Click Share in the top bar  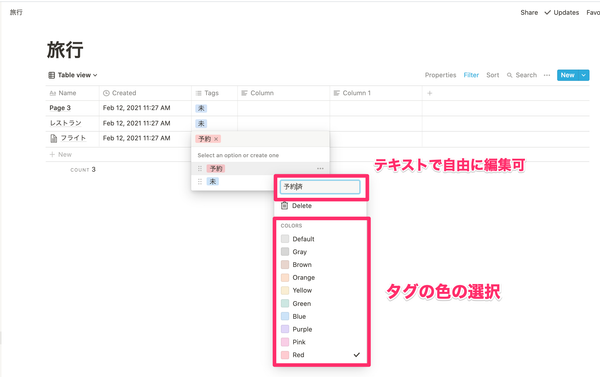(529, 13)
